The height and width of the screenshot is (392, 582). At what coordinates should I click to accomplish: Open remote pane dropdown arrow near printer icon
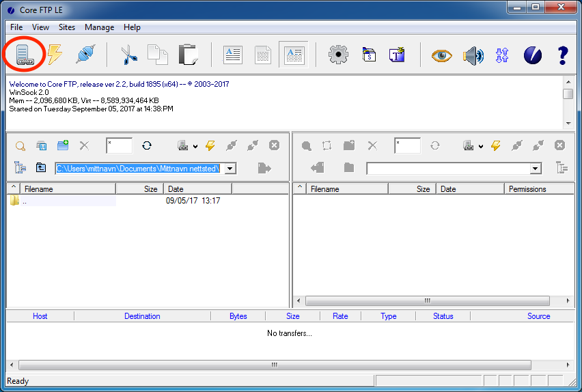(481, 146)
